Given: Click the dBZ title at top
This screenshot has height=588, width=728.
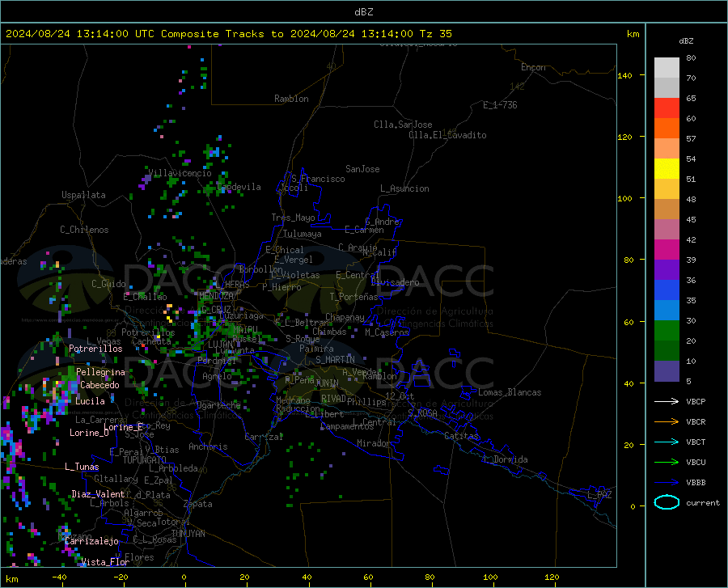Looking at the screenshot, I should tap(363, 12).
